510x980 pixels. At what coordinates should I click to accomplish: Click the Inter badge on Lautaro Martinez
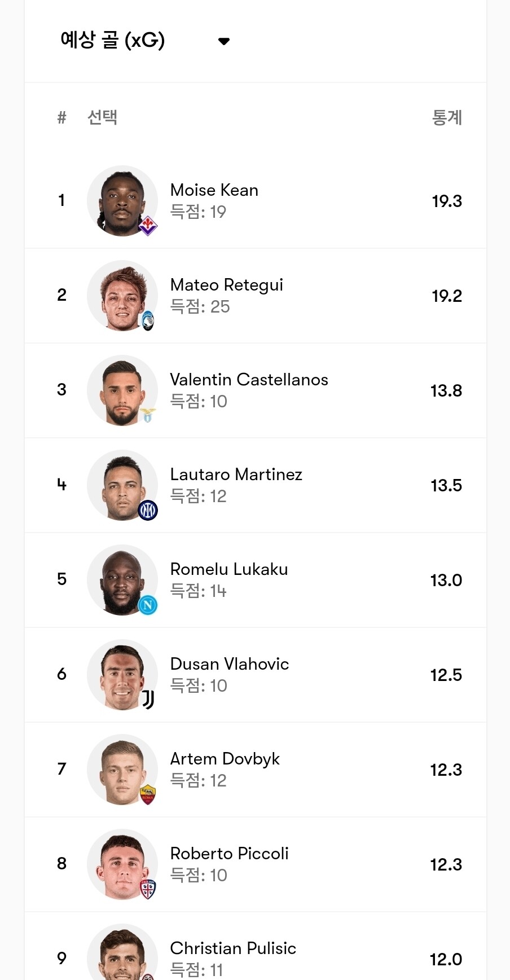pyautogui.click(x=148, y=511)
